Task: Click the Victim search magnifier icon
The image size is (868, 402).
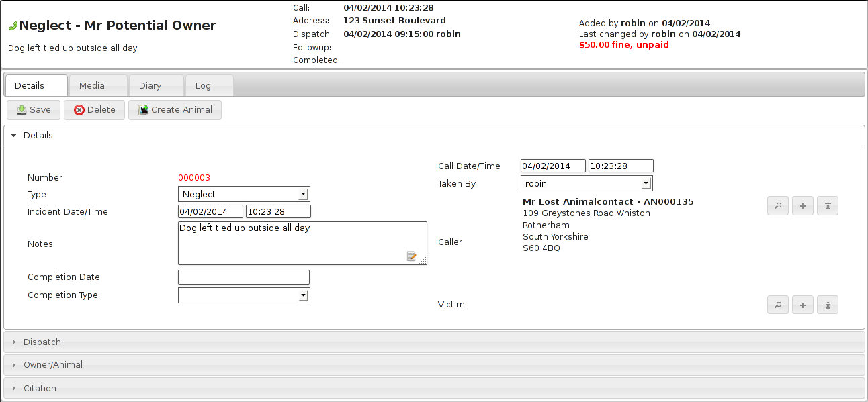Action: [778, 305]
